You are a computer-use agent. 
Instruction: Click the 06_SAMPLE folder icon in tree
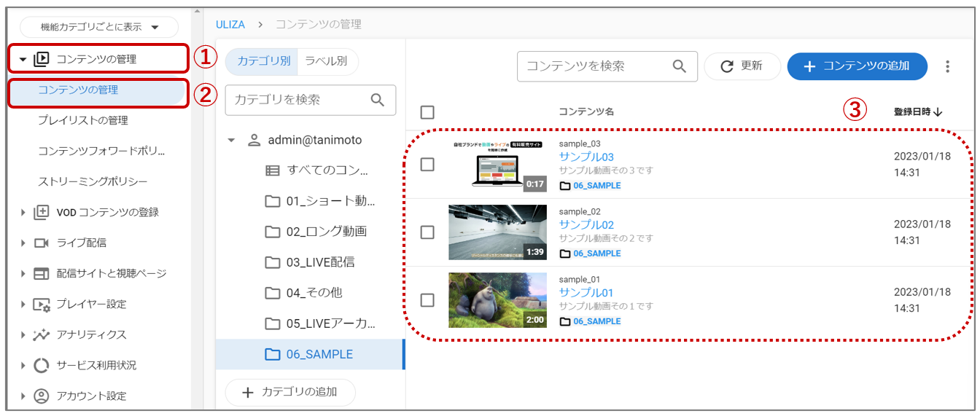coord(272,354)
